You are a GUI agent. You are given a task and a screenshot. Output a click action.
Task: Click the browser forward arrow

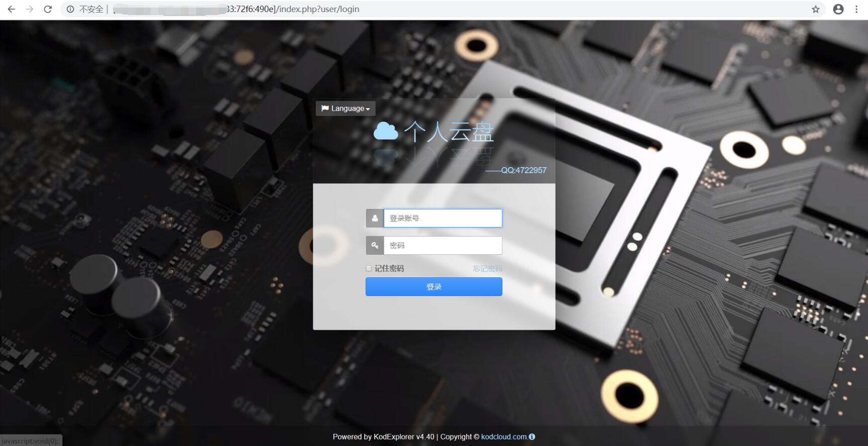click(x=30, y=9)
